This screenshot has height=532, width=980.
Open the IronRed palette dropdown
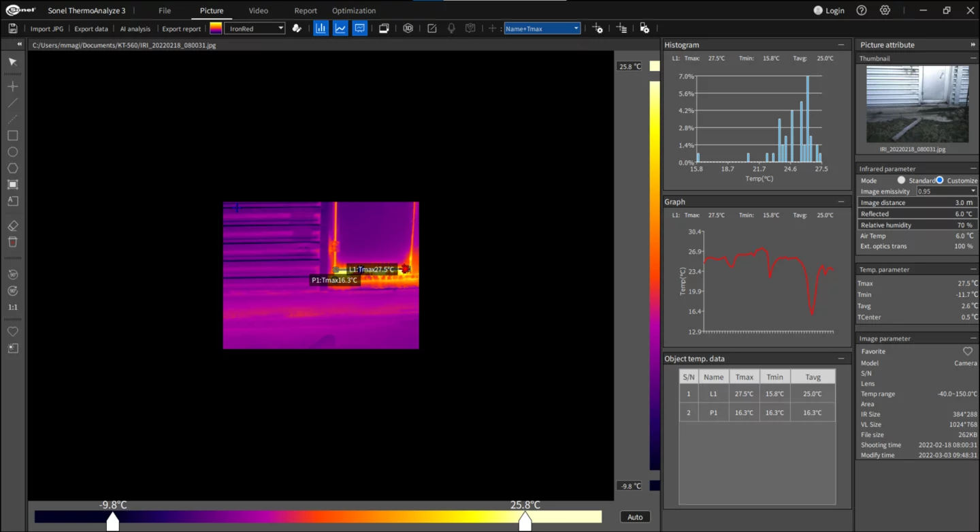click(x=255, y=29)
